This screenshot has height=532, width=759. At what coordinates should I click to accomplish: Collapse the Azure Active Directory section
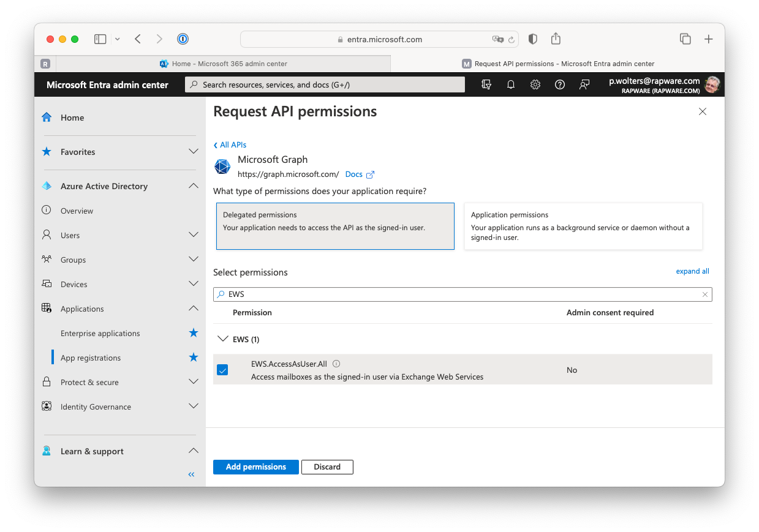(x=194, y=186)
